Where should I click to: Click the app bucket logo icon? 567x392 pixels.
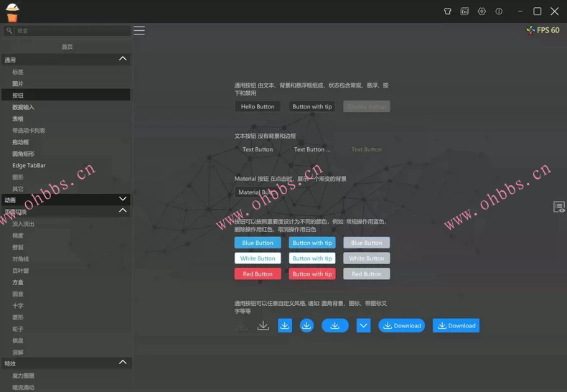[x=12, y=13]
